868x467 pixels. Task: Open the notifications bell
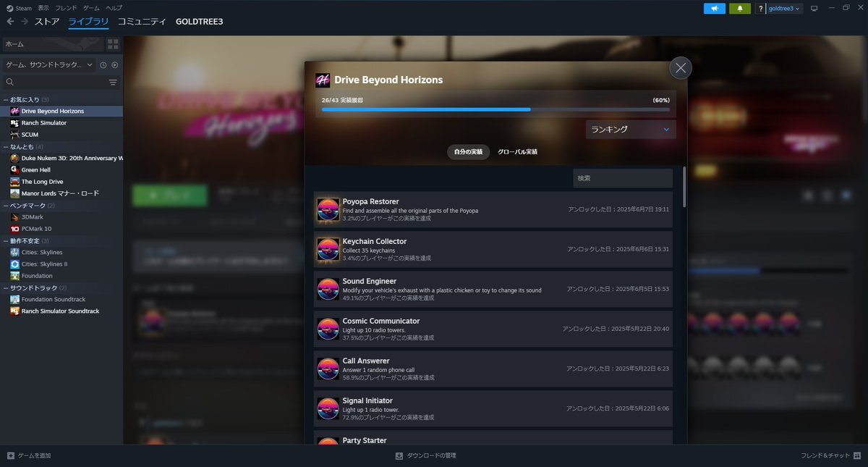(740, 8)
